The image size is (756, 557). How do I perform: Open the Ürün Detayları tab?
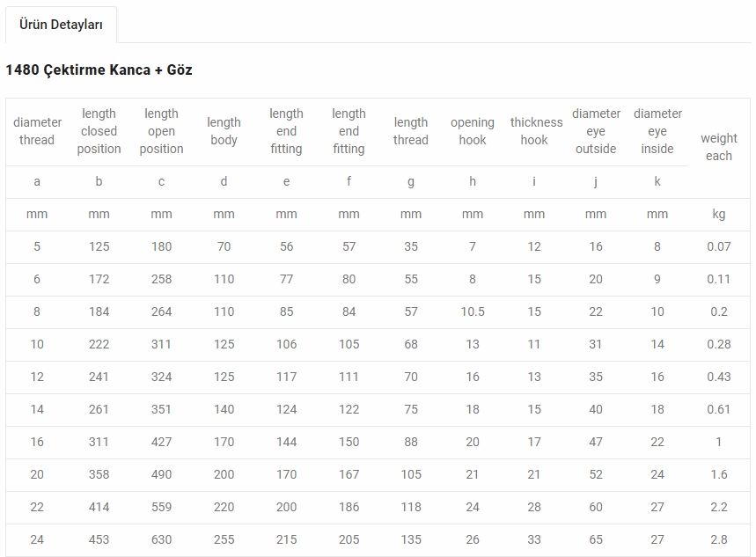[61, 25]
